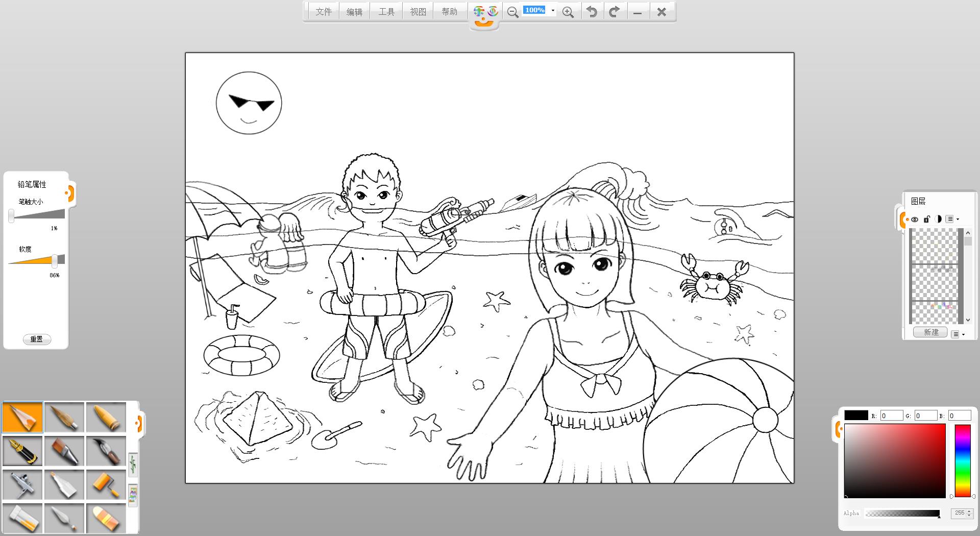Choose the paint roller tool

tap(106, 485)
